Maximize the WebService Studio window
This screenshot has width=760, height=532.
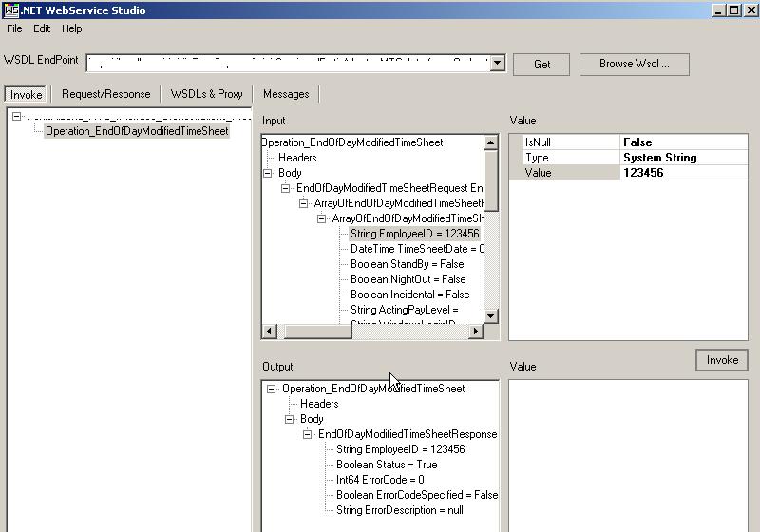click(733, 9)
